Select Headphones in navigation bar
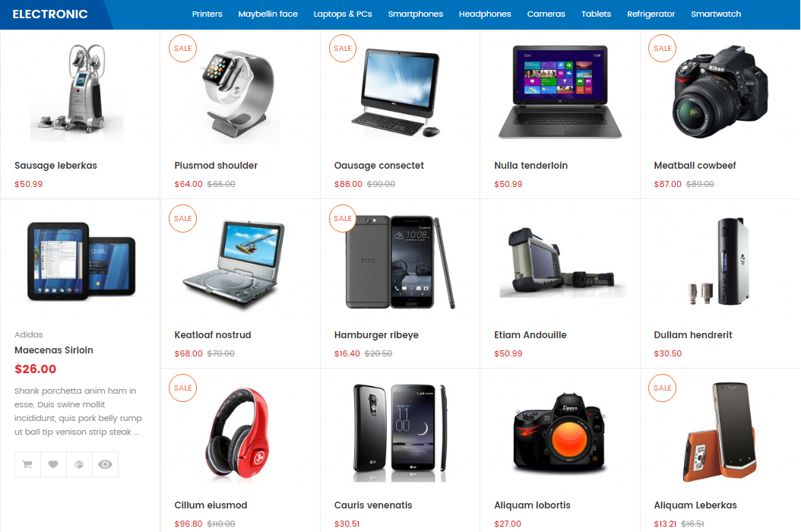 pyautogui.click(x=485, y=14)
